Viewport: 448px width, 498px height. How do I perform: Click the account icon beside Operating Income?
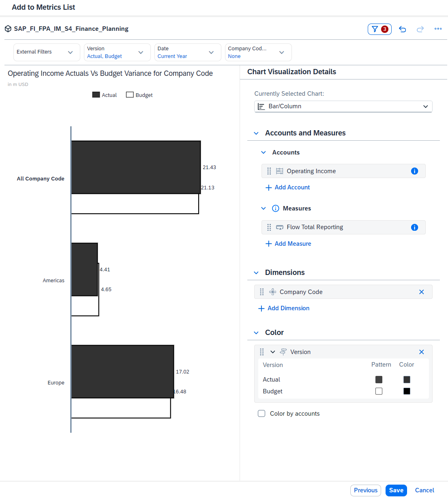click(279, 171)
